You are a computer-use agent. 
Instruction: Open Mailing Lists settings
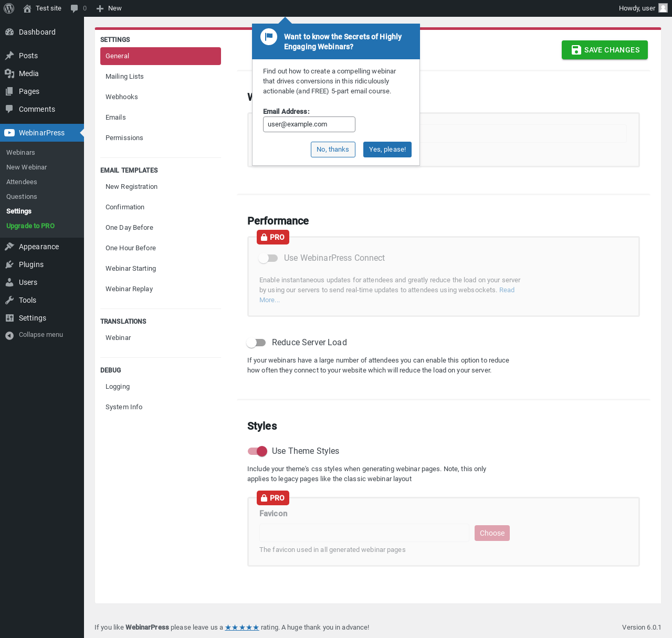pyautogui.click(x=161, y=77)
